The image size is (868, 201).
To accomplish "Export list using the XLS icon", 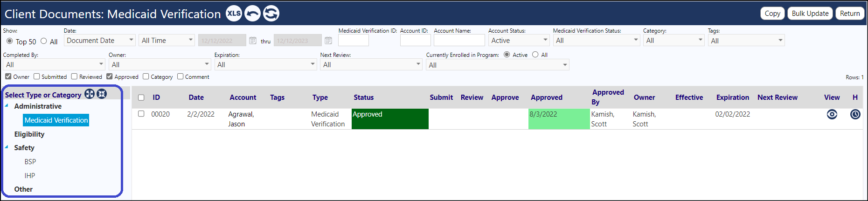I will click(x=234, y=14).
